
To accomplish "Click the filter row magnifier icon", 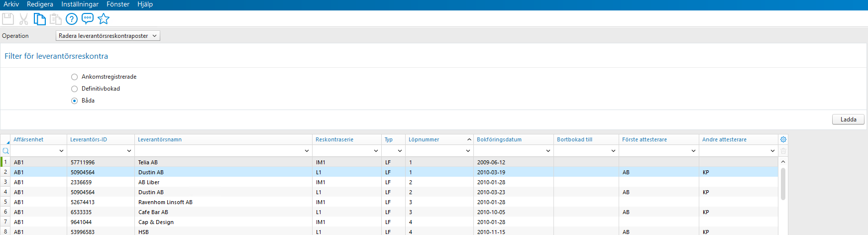I will click(x=5, y=151).
